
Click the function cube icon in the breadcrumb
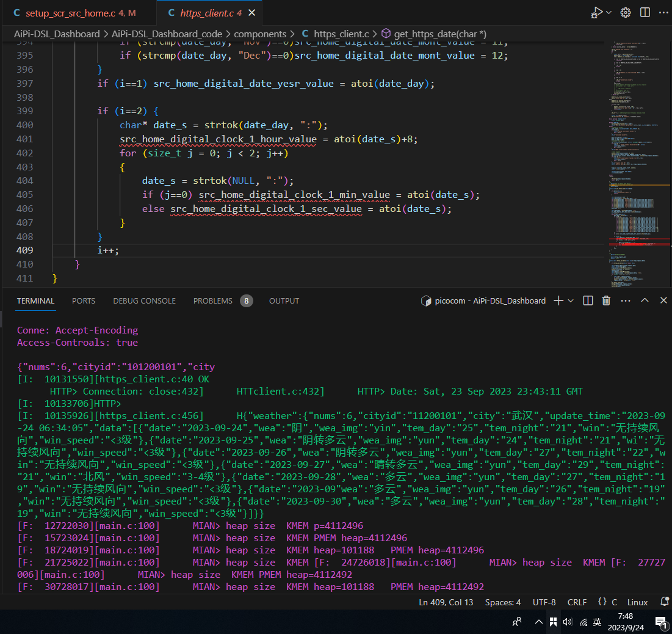point(386,34)
